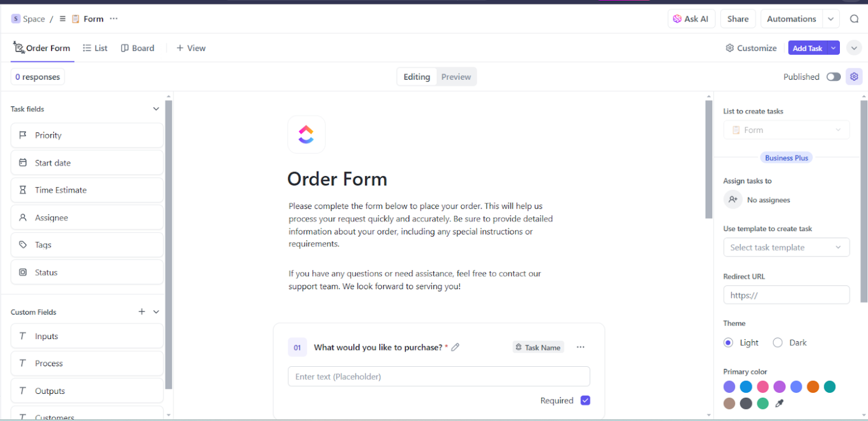Add a new Custom Field with plus icon
The image size is (868, 421).
141,311
